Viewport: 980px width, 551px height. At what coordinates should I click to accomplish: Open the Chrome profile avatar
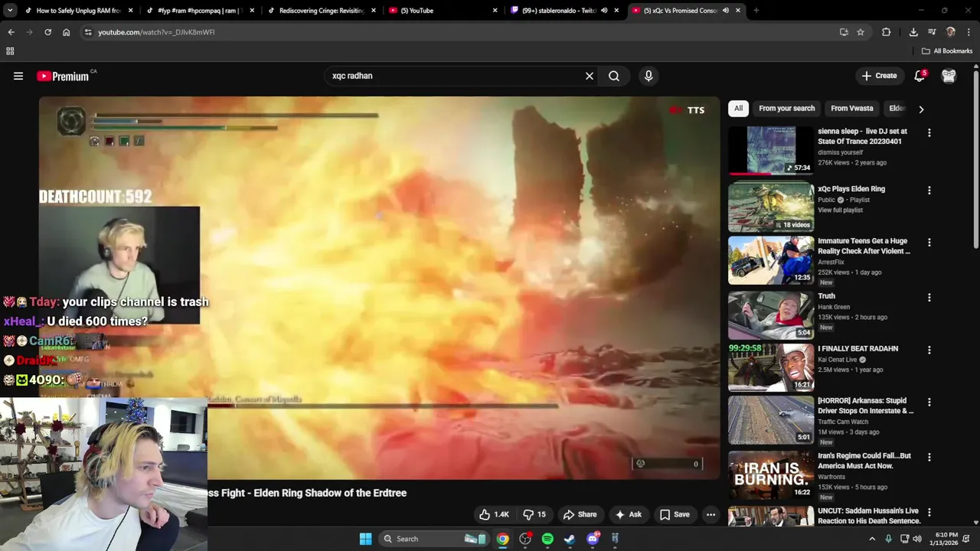point(951,32)
